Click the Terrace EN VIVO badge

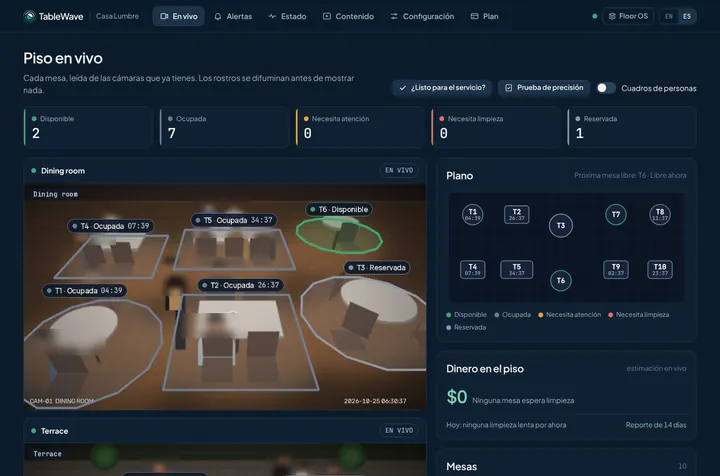point(399,431)
